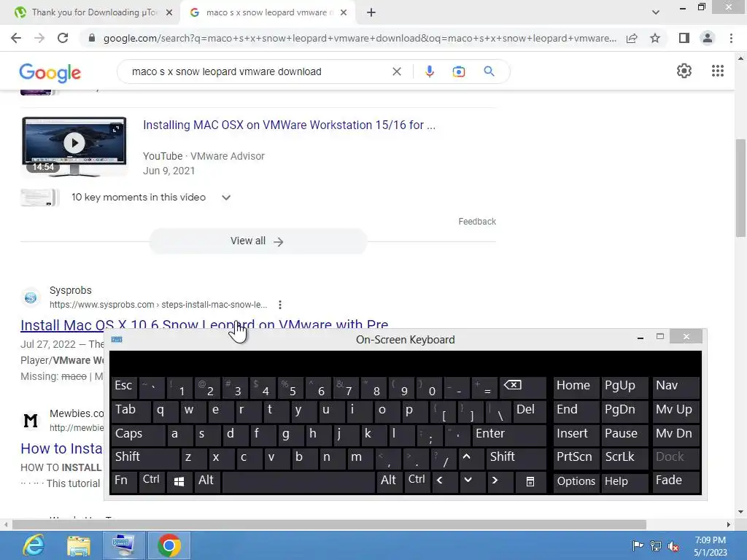
Task: Tap the Windows key on On-Screen Keyboard
Action: click(x=179, y=482)
